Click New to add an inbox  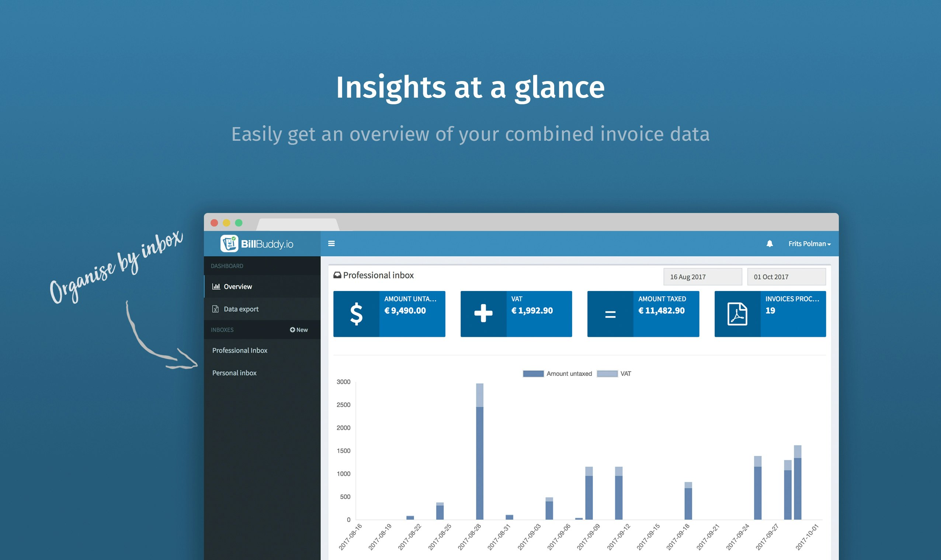point(299,330)
